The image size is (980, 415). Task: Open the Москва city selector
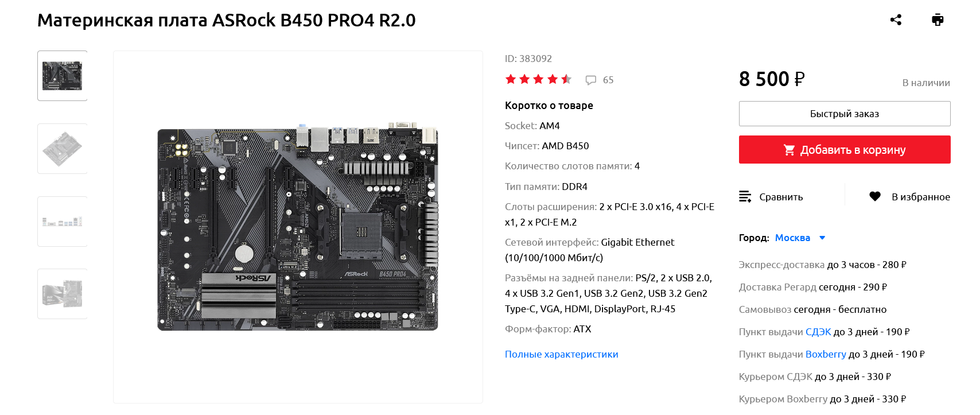pyautogui.click(x=792, y=238)
